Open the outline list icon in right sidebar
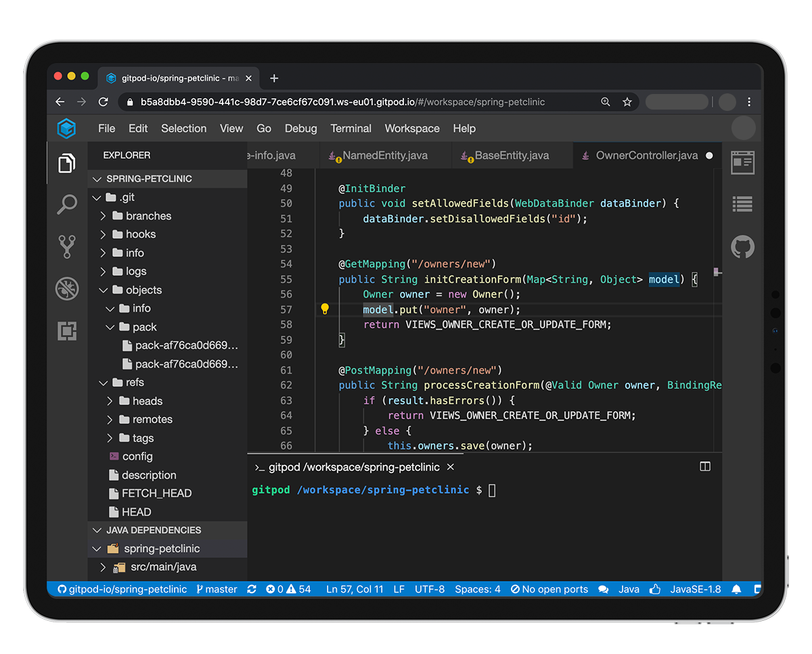The height and width of the screenshot is (654, 812). (742, 204)
